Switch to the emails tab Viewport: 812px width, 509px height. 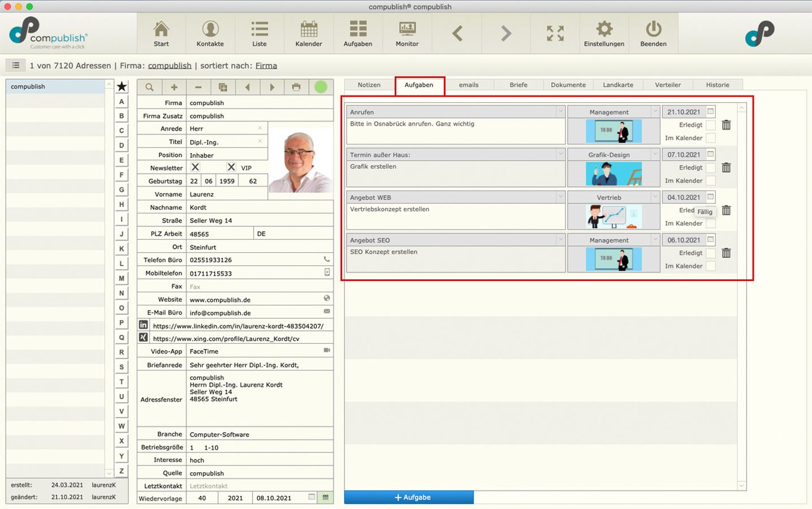tap(469, 85)
